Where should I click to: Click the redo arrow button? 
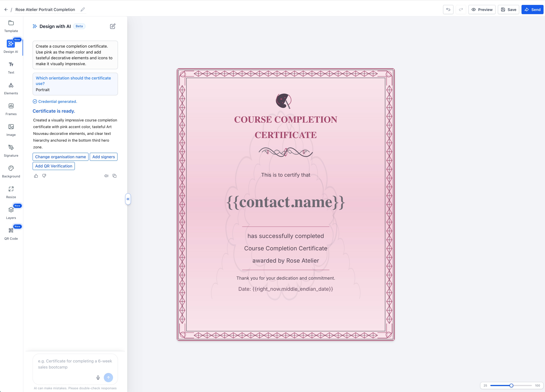point(461,10)
